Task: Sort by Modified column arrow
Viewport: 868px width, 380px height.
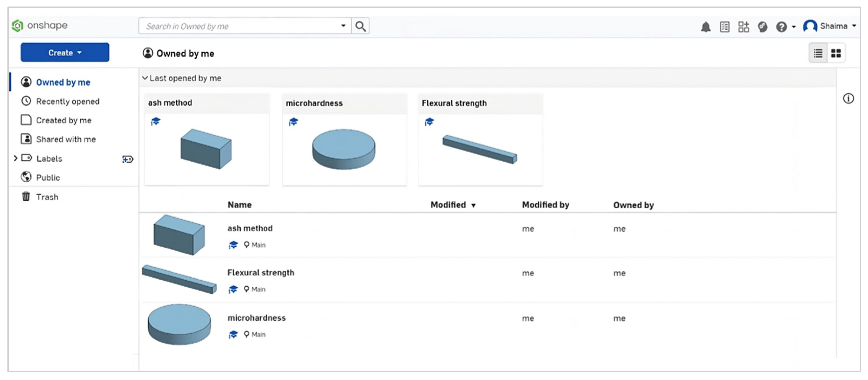Action: pyautogui.click(x=473, y=205)
